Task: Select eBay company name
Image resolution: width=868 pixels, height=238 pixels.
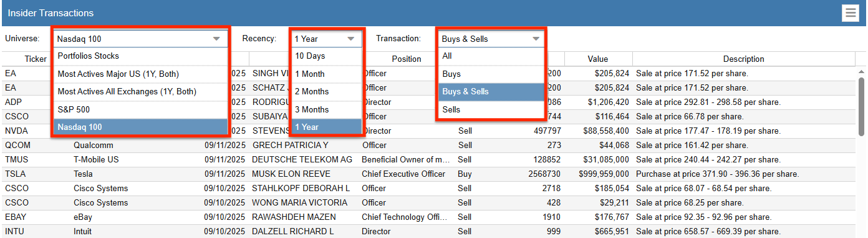Action: (x=83, y=217)
